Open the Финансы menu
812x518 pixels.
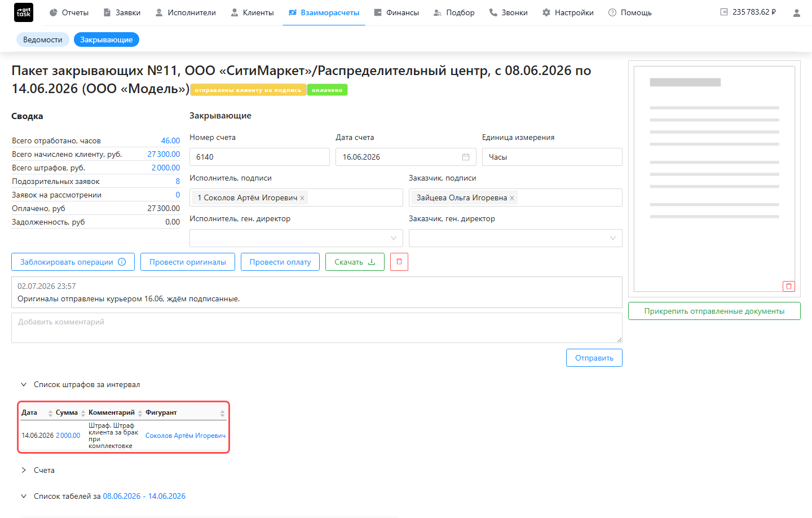(397, 12)
